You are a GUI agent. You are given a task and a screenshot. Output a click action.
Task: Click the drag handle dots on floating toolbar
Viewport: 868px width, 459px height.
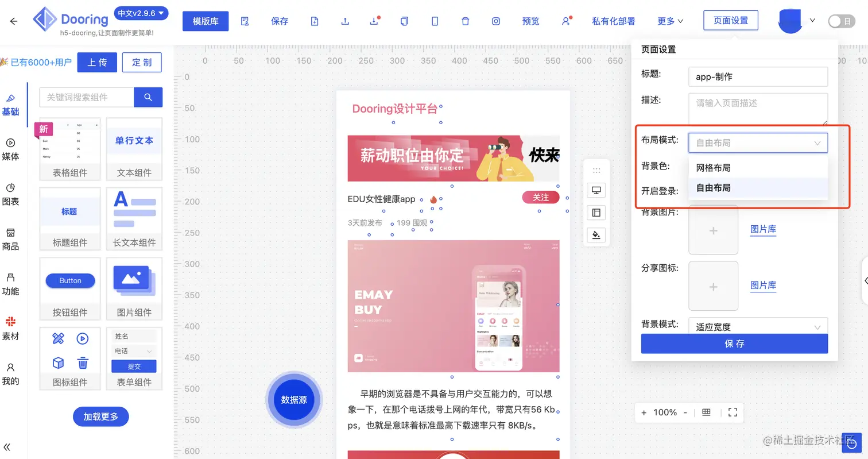pyautogui.click(x=596, y=171)
